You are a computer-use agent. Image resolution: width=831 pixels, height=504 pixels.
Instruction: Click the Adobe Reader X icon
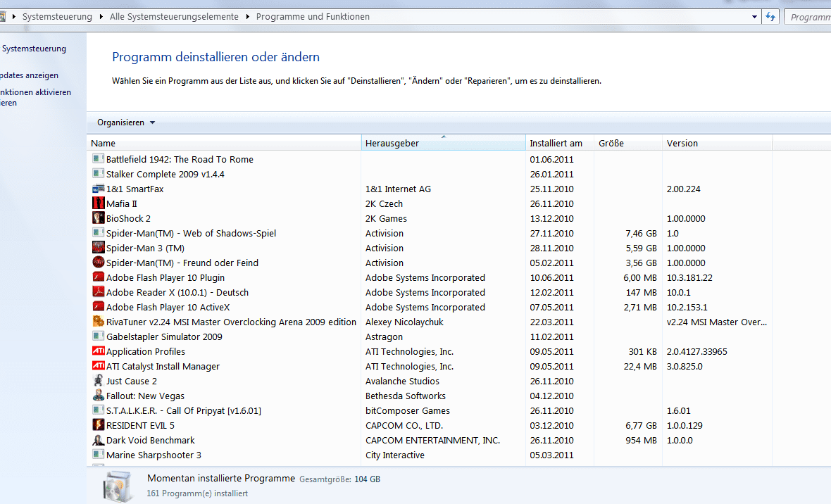[98, 292]
